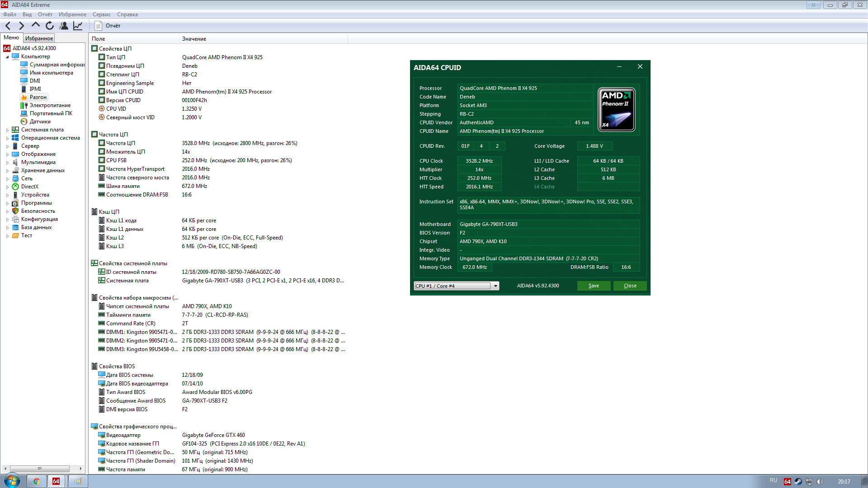
Task: Switch to the Избранное tab
Action: tap(39, 38)
